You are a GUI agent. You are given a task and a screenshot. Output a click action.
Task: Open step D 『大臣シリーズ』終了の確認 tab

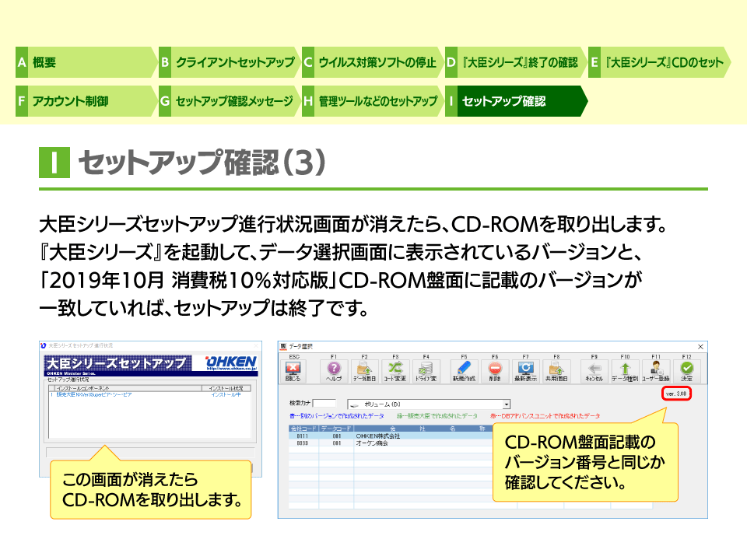pyautogui.click(x=516, y=62)
